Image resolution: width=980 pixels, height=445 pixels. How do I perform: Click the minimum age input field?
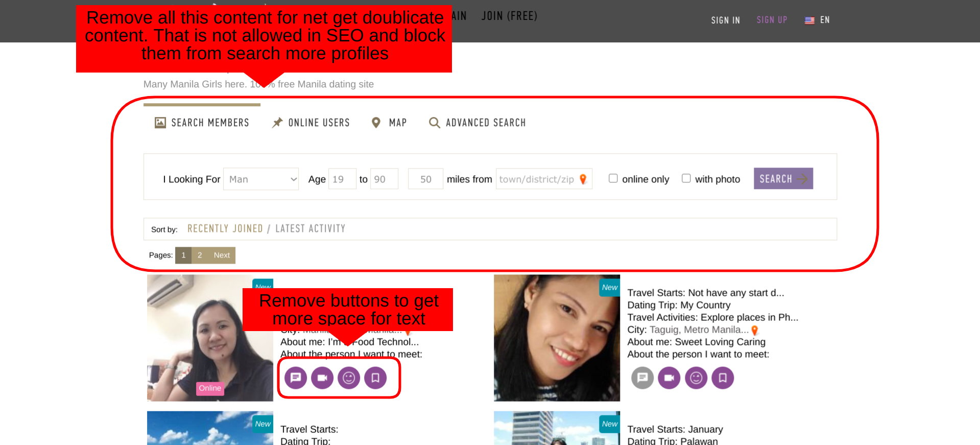tap(342, 179)
